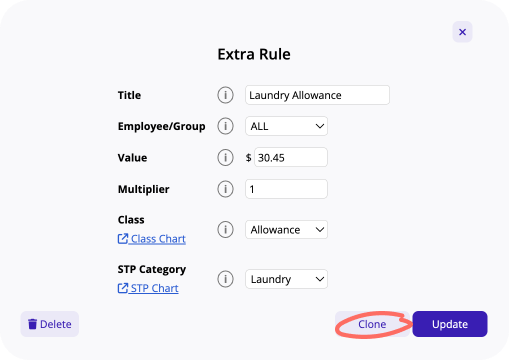Click the Class field info icon
509x360 pixels.
pyautogui.click(x=225, y=229)
